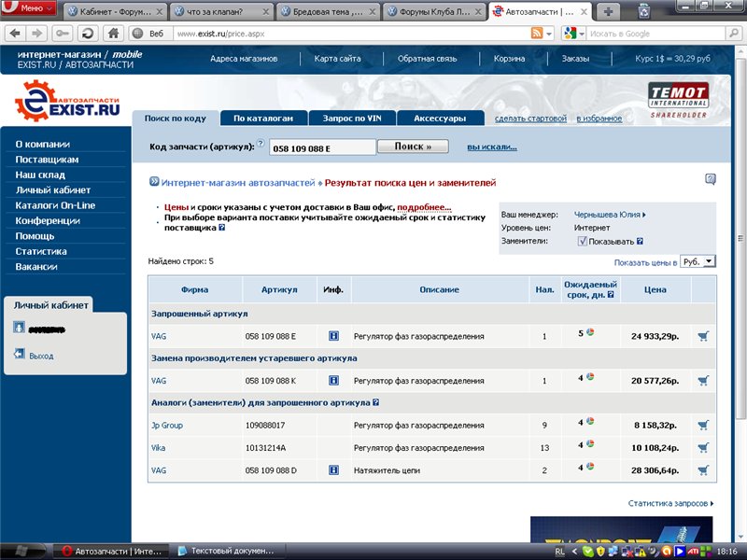The width and height of the screenshot is (747, 560).
Task: Click the part code input field
Action: pos(322,147)
